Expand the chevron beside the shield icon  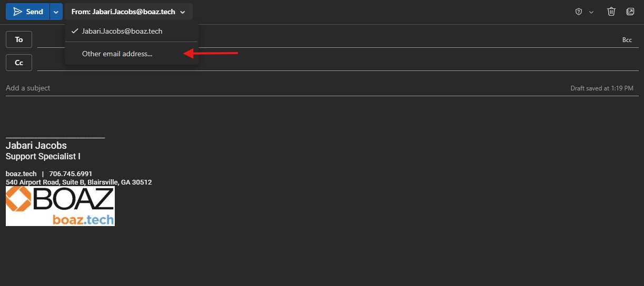click(x=591, y=12)
